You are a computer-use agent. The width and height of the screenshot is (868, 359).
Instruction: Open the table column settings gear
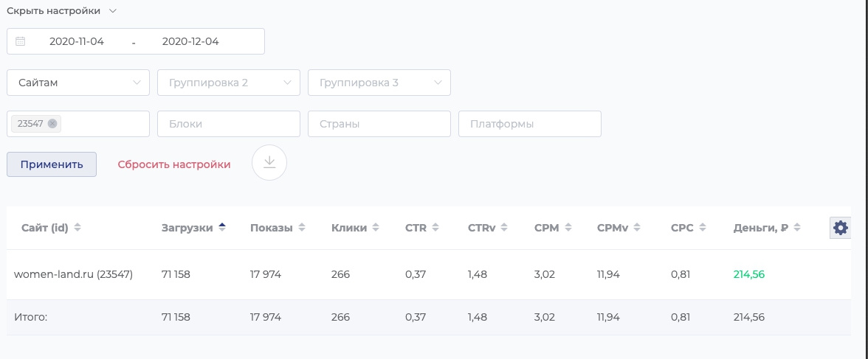(840, 228)
